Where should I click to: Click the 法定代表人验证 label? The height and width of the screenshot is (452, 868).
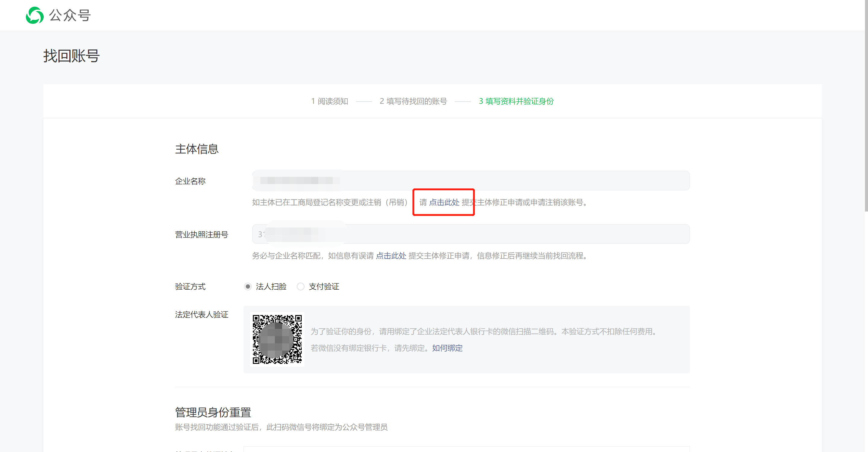pos(202,314)
